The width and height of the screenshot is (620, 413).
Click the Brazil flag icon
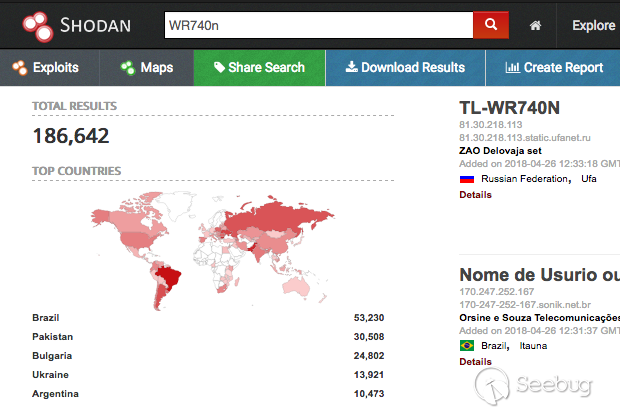[x=467, y=346]
